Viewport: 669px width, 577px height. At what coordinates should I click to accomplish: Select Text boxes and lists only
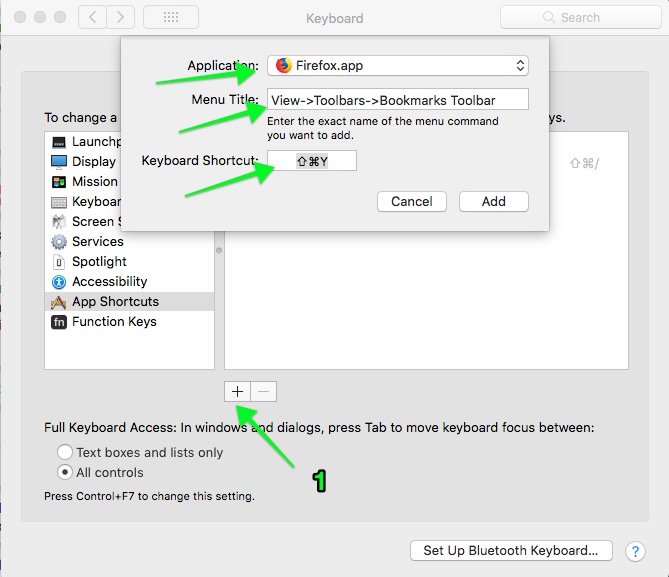point(65,452)
